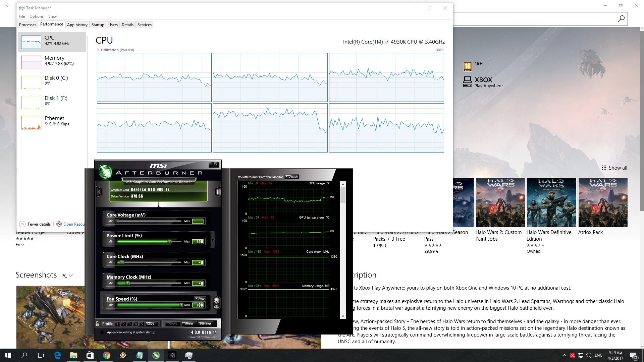Open Google Chrome from the taskbar
The height and width of the screenshot is (362, 644).
point(107,355)
